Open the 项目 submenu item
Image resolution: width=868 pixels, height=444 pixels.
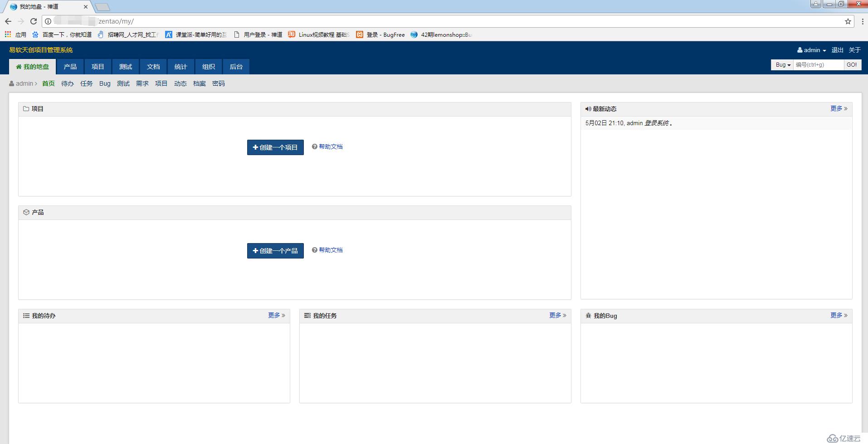[x=161, y=83]
